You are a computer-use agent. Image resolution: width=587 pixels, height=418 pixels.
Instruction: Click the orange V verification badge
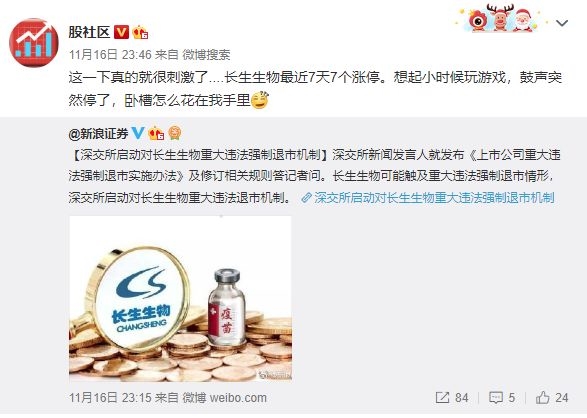click(x=121, y=33)
